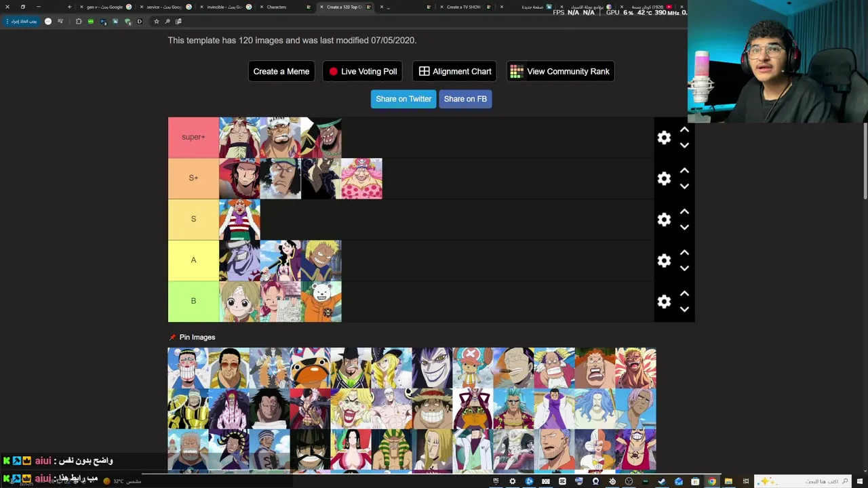
Task: Move A row down with the chevron
Action: point(684,268)
